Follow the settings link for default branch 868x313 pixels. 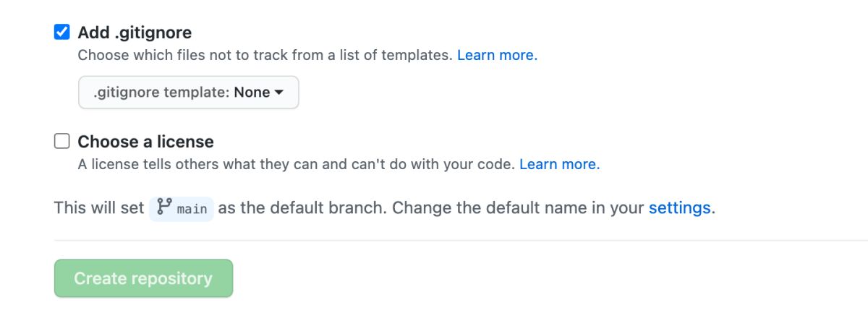679,208
